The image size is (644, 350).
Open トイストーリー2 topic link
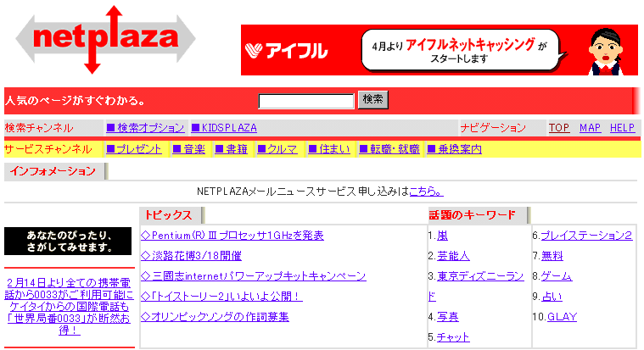(221, 297)
